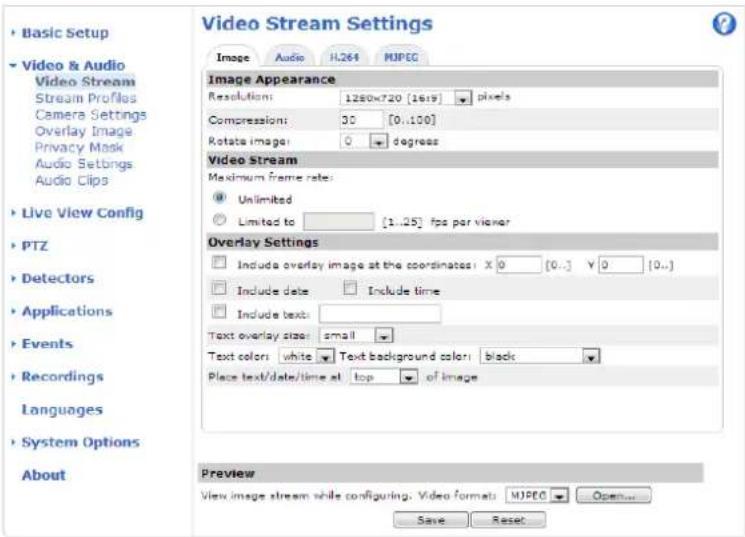The height and width of the screenshot is (537, 745).
Task: Enable Include time checkbox
Action: [350, 288]
